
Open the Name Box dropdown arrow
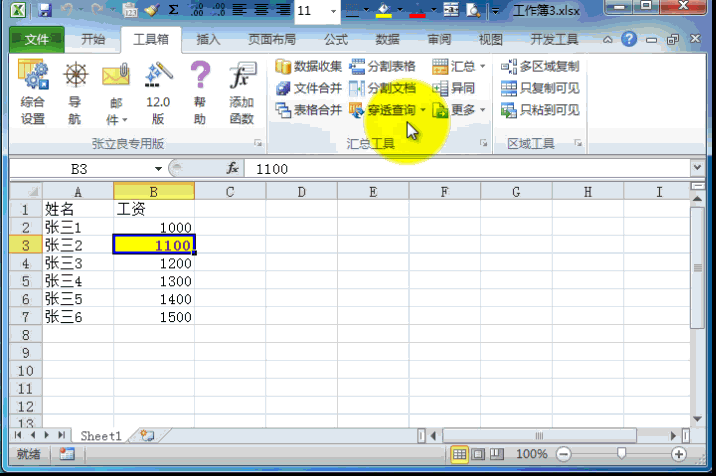coord(158,169)
